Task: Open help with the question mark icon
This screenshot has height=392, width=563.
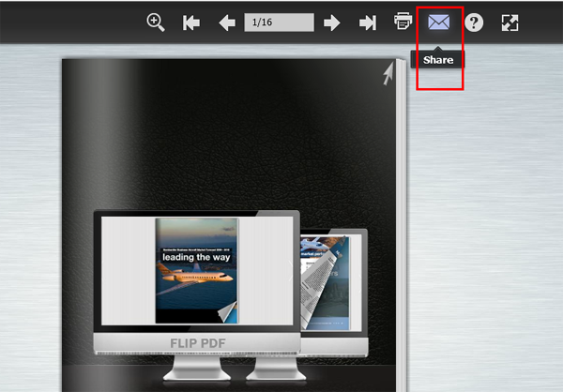Action: click(474, 23)
